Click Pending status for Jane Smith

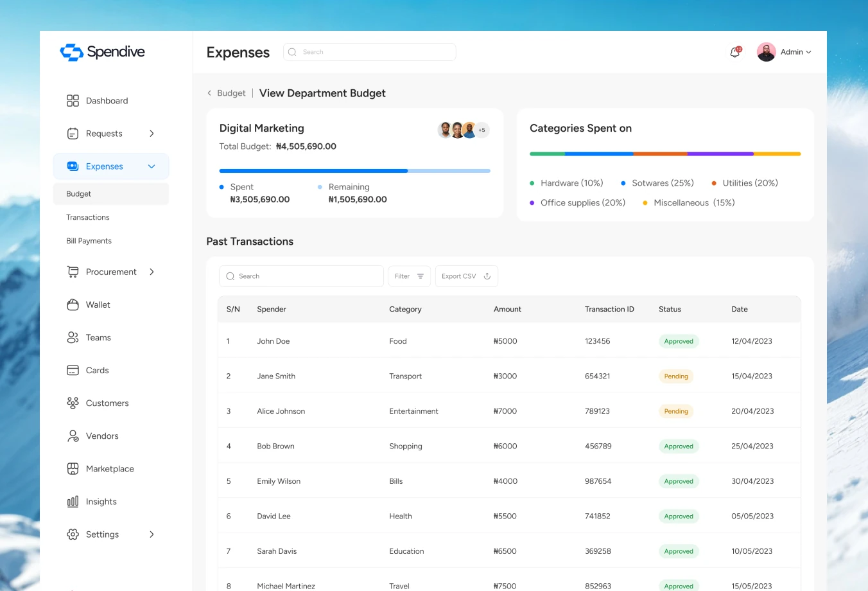click(x=676, y=376)
